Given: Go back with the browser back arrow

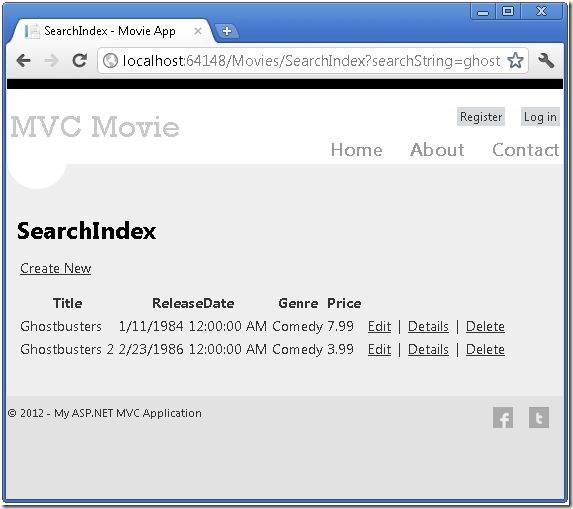Looking at the screenshot, I should coord(24,60).
